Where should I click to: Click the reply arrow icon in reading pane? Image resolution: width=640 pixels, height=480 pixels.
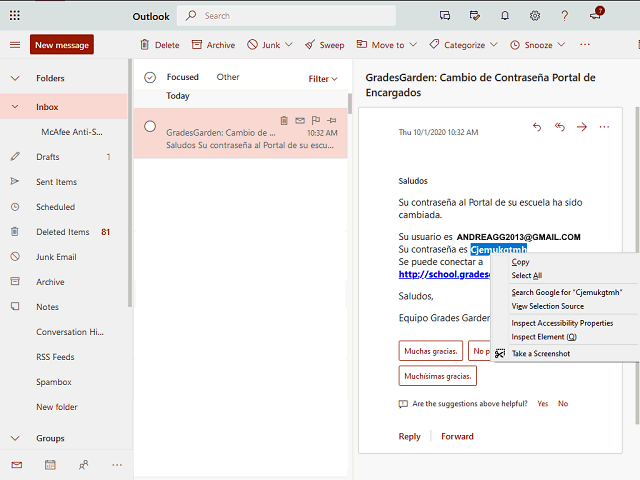pyautogui.click(x=537, y=127)
